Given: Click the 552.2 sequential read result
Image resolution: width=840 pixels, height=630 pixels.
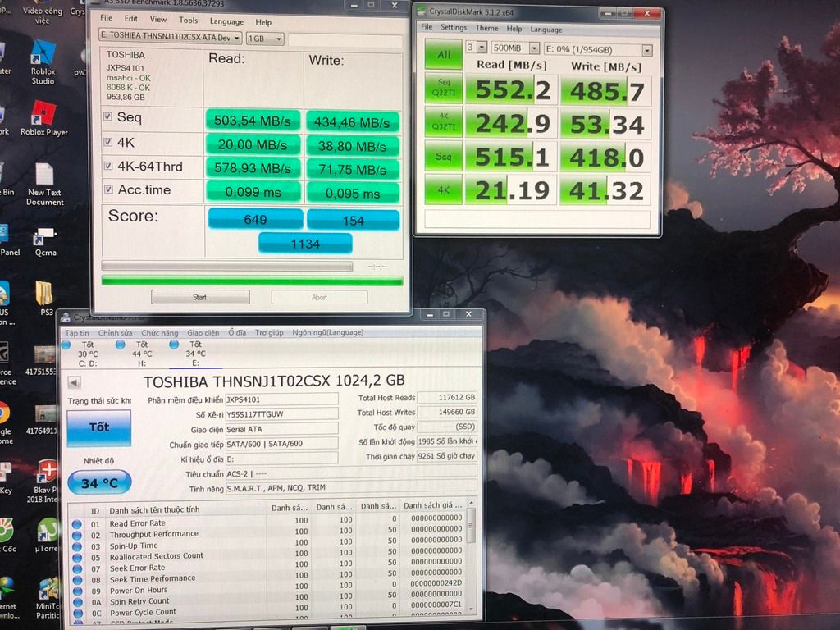Looking at the screenshot, I should (x=512, y=89).
